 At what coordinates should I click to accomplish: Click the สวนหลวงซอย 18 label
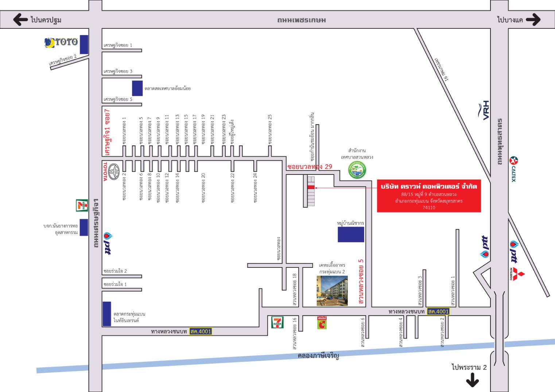(x=294, y=289)
